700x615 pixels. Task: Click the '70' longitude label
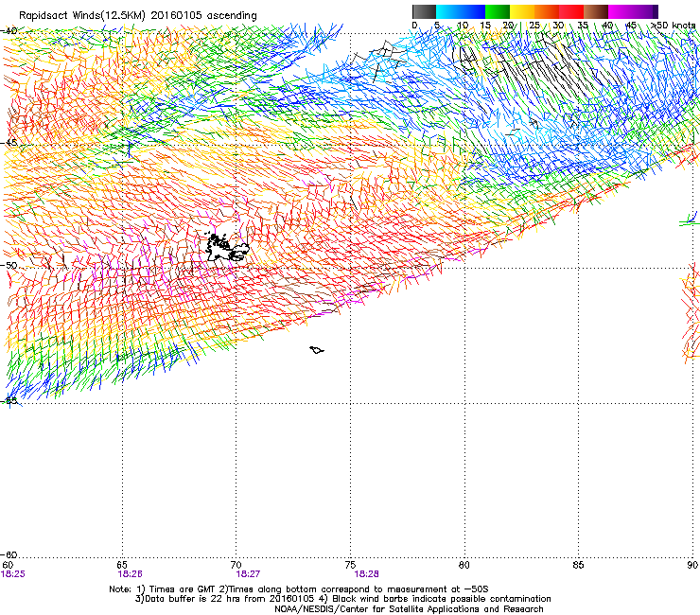(x=236, y=565)
